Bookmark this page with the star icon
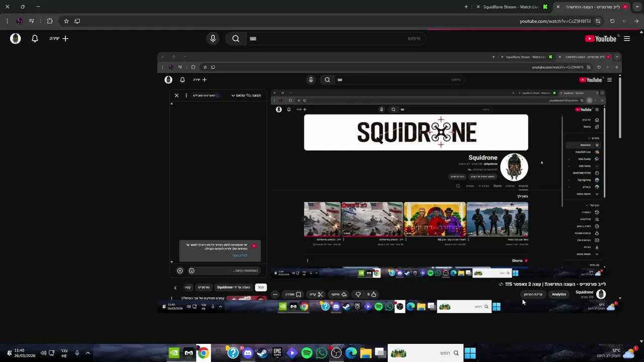Image resolution: width=644 pixels, height=362 pixels. tap(66, 21)
